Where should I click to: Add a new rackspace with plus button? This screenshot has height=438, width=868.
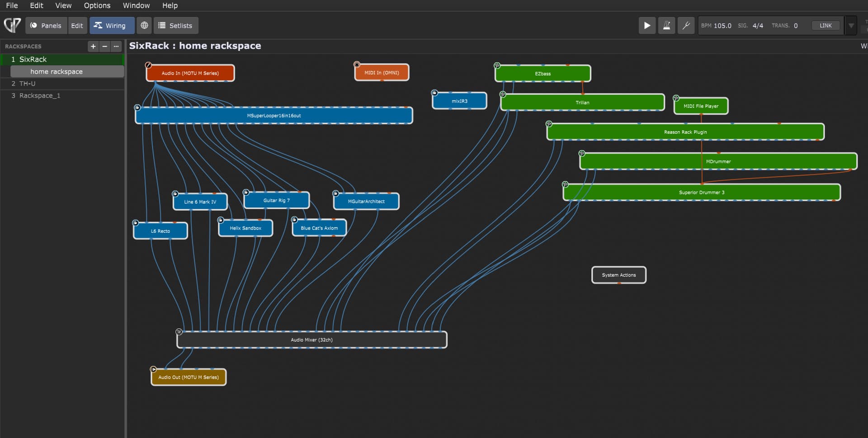(x=93, y=46)
